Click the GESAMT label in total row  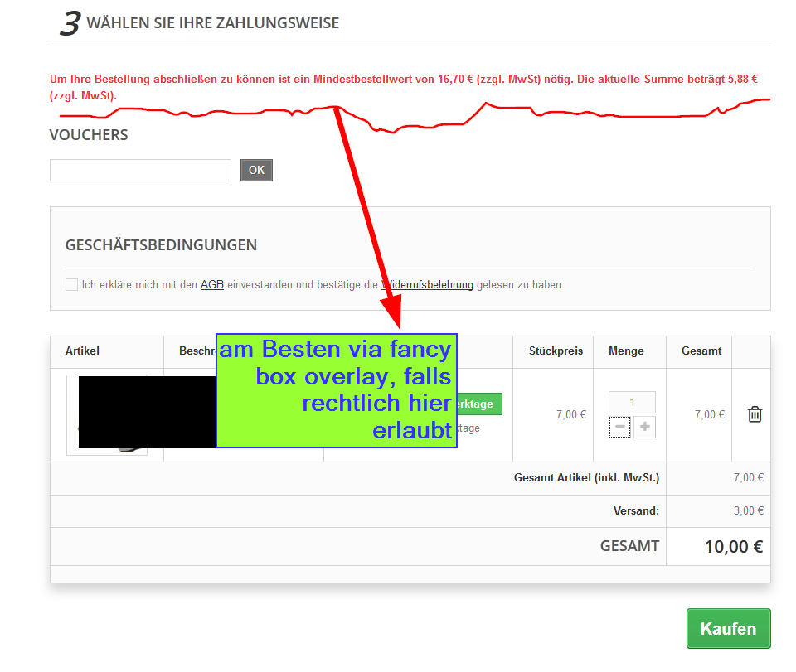coord(629,546)
